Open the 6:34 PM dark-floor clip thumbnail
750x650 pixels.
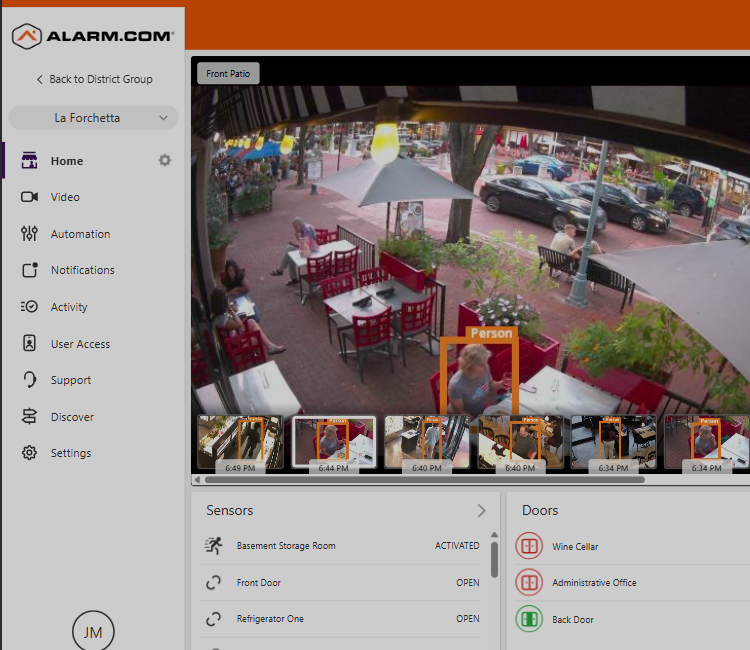[x=613, y=442]
